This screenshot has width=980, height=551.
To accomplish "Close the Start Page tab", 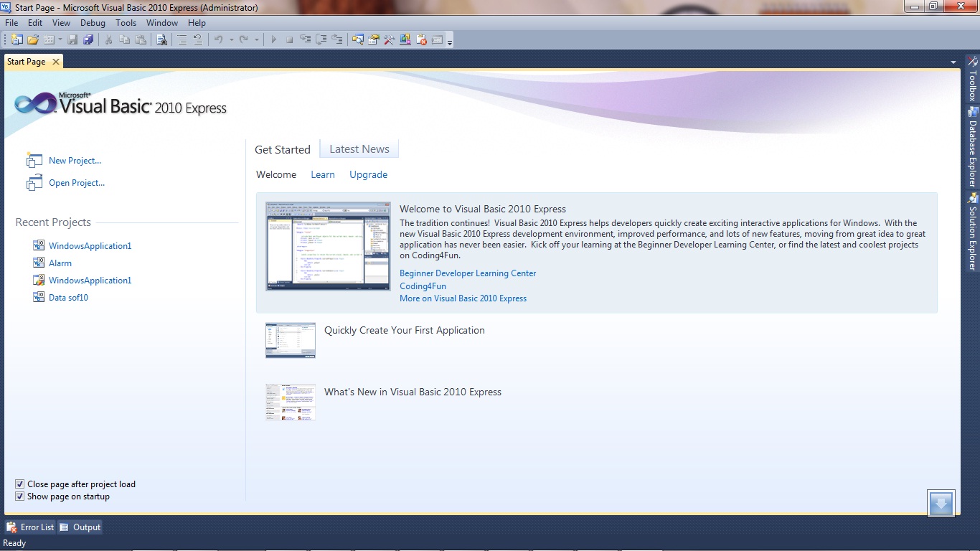I will tap(56, 62).
